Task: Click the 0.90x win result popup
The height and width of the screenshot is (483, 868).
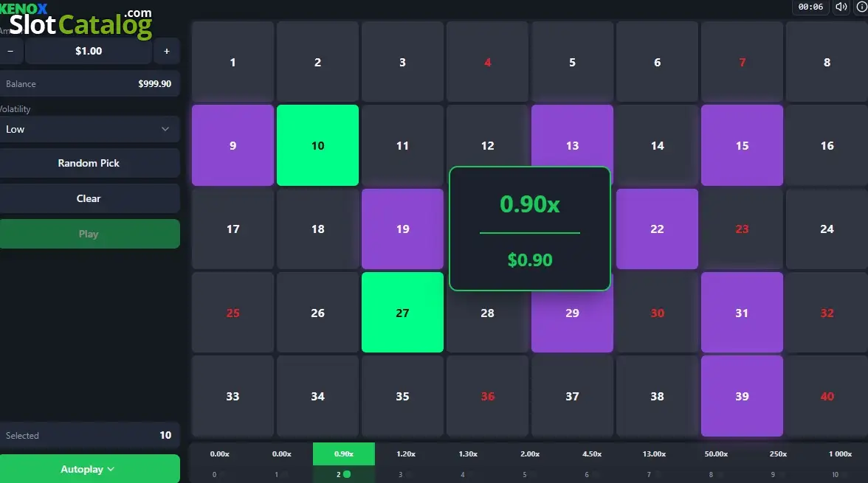Action: tap(530, 229)
